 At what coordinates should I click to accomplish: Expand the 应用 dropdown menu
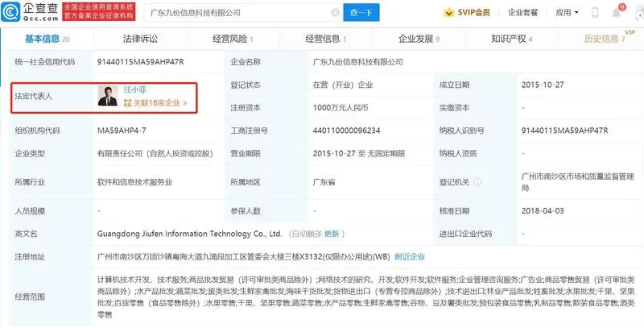[x=568, y=12]
